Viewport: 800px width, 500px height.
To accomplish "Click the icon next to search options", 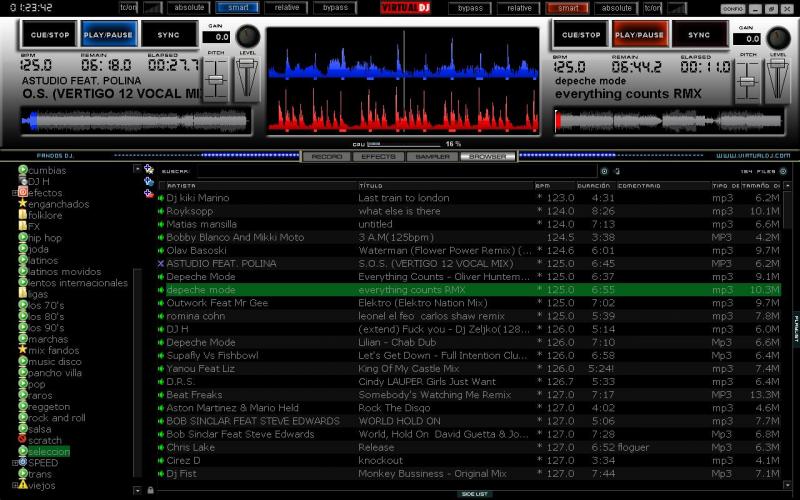I will pyautogui.click(x=617, y=171).
